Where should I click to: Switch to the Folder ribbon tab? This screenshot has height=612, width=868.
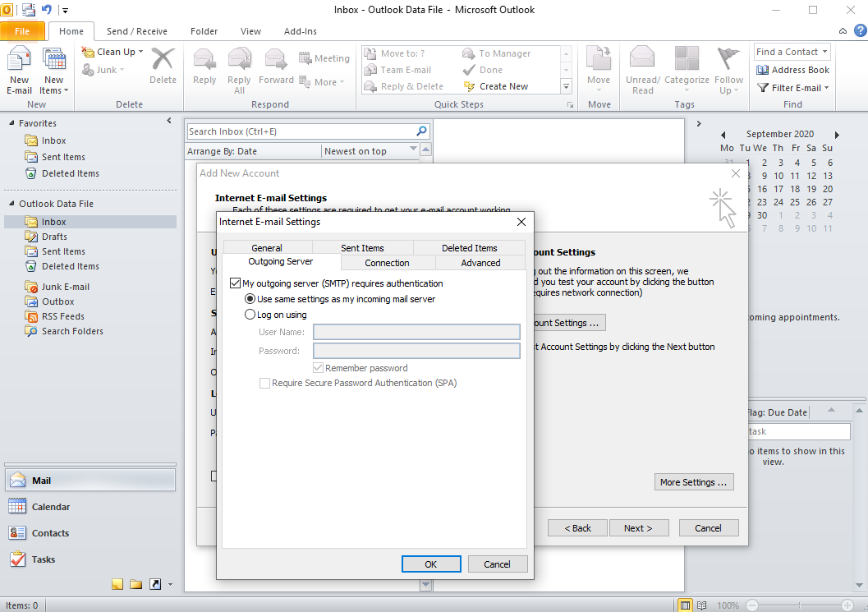point(204,31)
